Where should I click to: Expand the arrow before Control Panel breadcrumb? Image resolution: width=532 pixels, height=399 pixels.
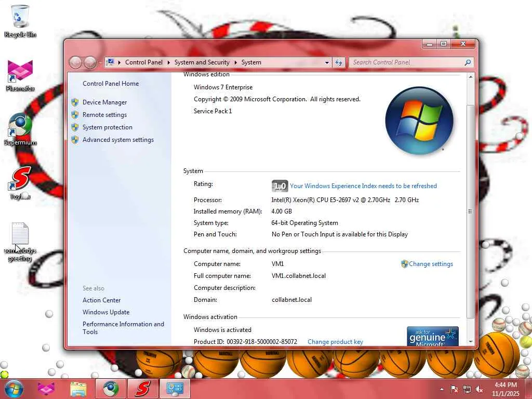point(119,62)
